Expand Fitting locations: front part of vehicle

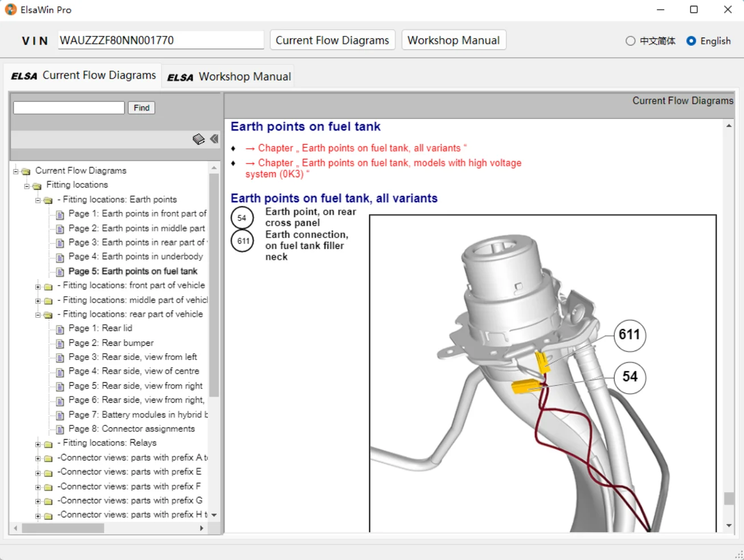click(x=38, y=287)
